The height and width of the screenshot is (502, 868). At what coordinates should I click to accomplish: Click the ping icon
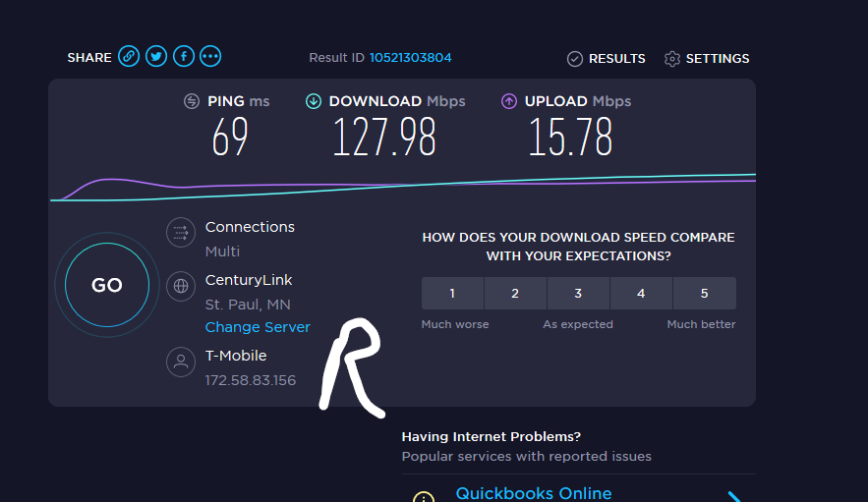tap(192, 101)
